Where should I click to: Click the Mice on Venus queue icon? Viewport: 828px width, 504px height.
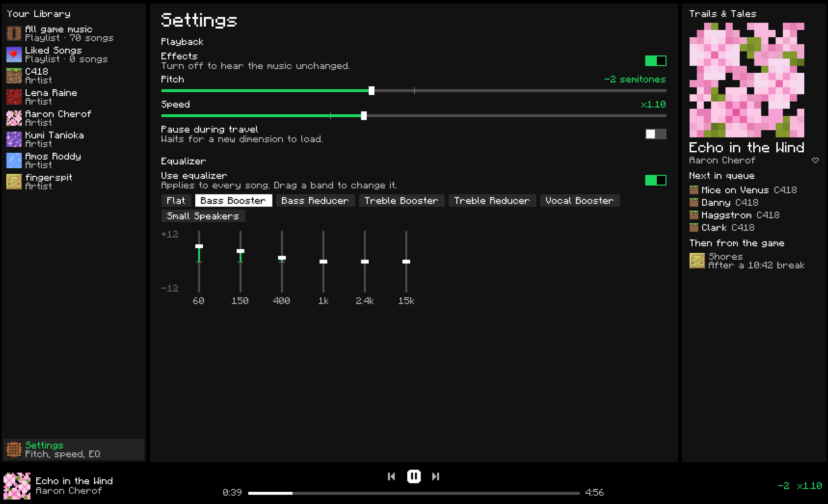pos(693,190)
